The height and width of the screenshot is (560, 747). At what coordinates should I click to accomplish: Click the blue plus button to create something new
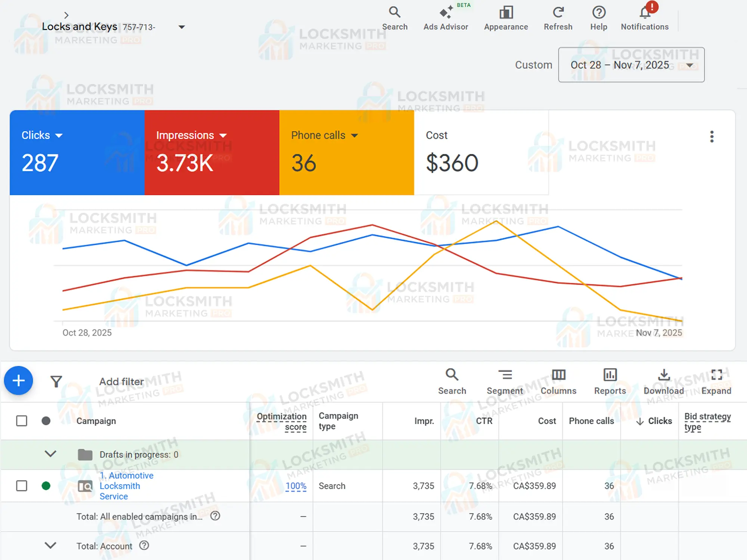click(x=18, y=381)
